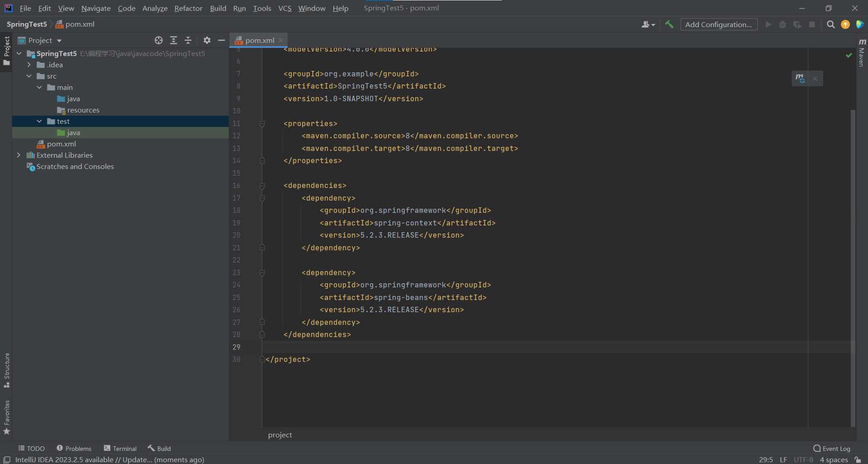Click project breadcrumb below editor
Image resolution: width=868 pixels, height=464 pixels.
(280, 435)
